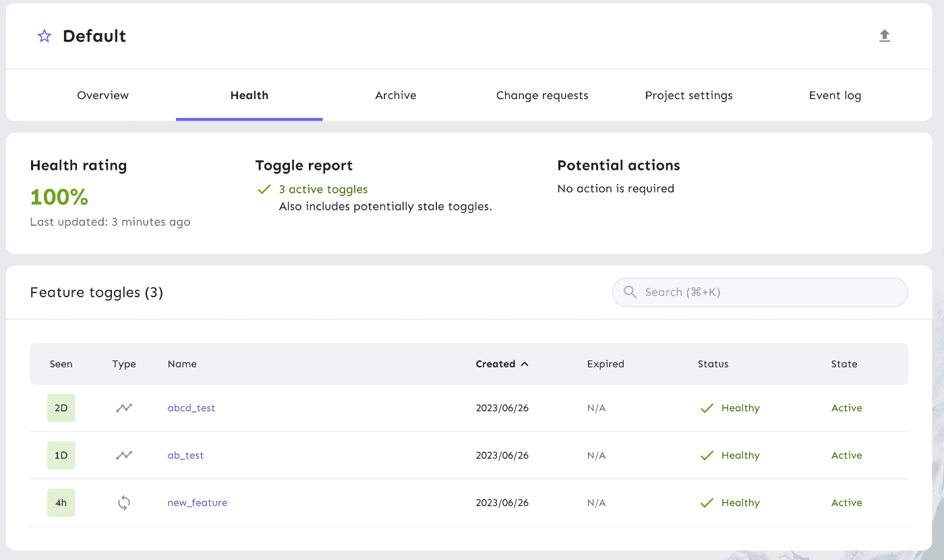944x560 pixels.
Task: Sort the table by the Name column
Action: (x=182, y=364)
